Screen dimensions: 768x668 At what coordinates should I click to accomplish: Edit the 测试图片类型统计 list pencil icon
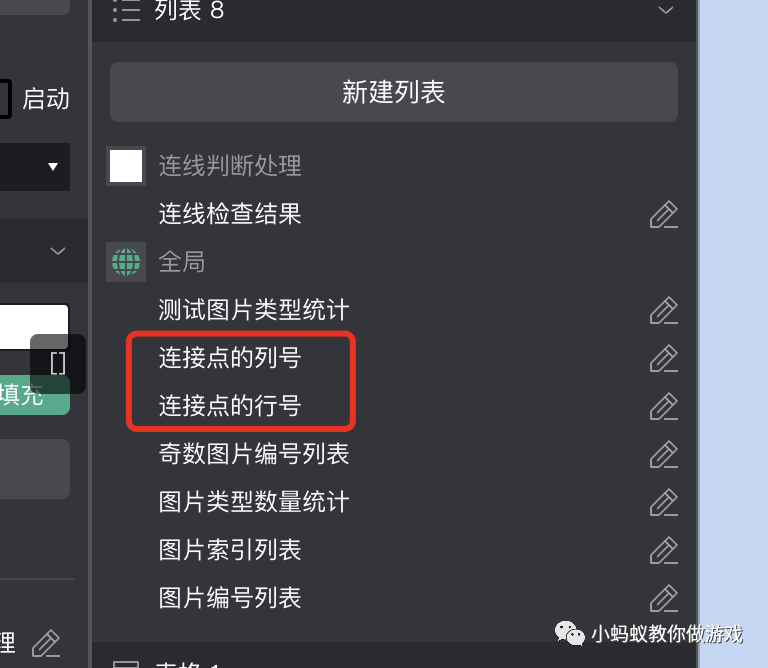pyautogui.click(x=664, y=310)
